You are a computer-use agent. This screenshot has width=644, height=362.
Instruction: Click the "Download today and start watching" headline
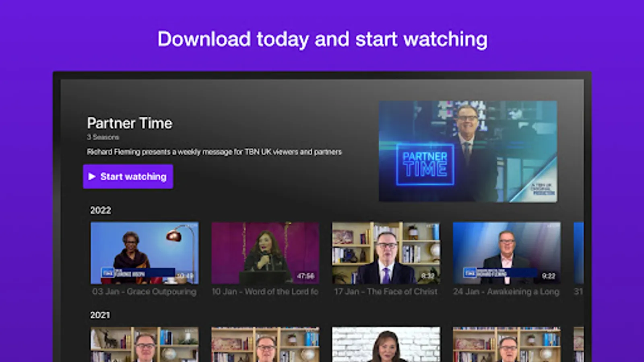[x=322, y=39]
